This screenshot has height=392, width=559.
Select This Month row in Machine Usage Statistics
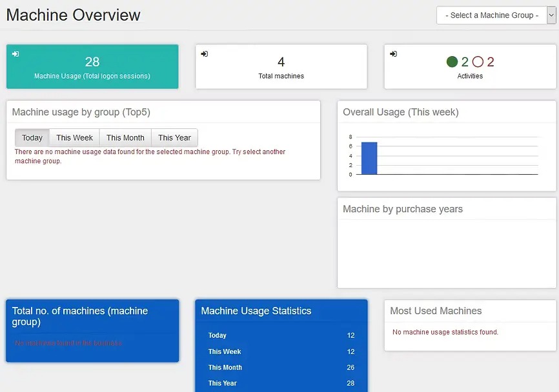[281, 367]
